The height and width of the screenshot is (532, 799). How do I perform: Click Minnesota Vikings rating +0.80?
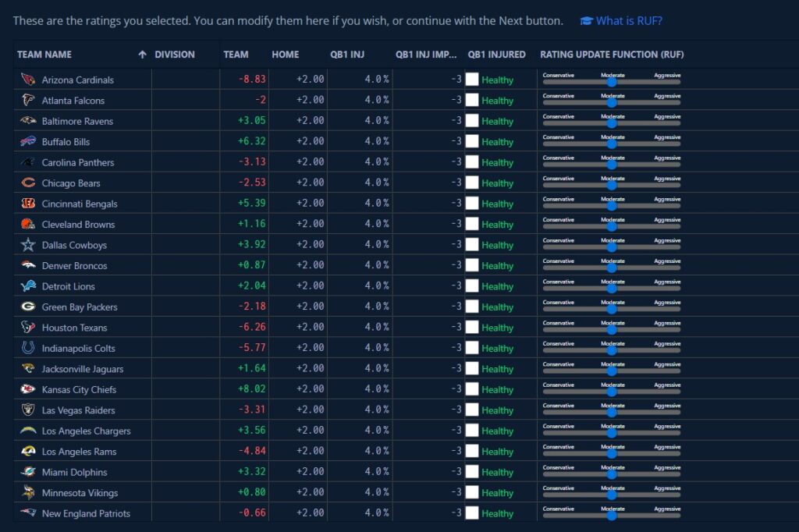252,492
